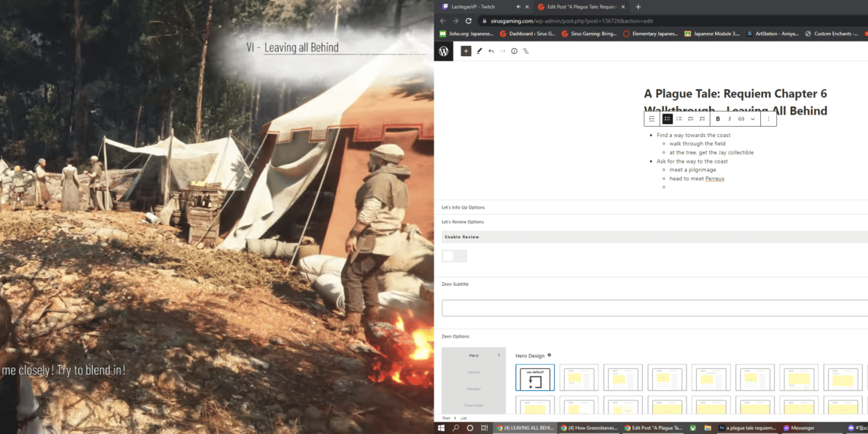The width and height of the screenshot is (868, 434).
Task: Open block options three-dot menu
Action: click(x=768, y=119)
